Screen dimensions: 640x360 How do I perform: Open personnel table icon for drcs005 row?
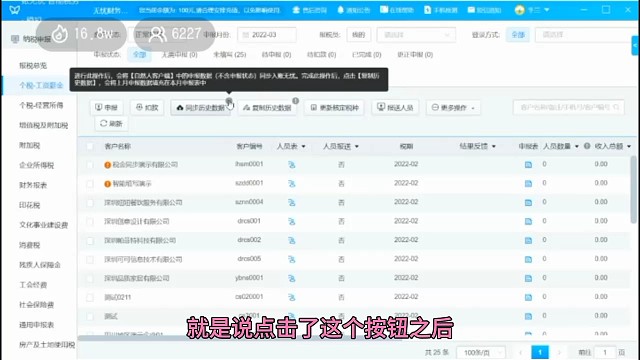291,259
